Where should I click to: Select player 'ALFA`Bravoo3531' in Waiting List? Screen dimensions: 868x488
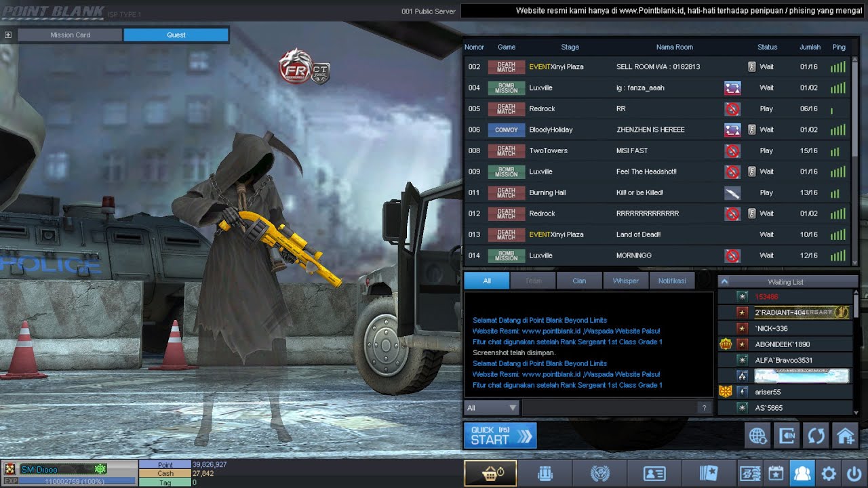(x=785, y=360)
